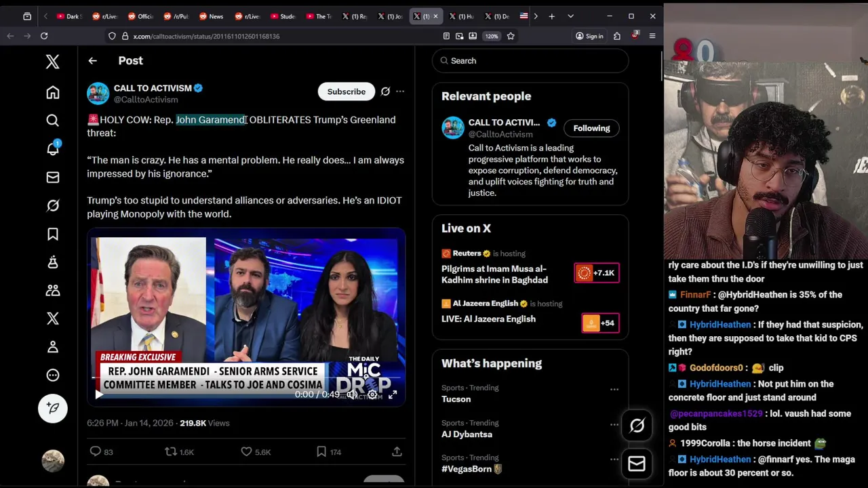Click the Following button for Call to Activism

pos(591,128)
